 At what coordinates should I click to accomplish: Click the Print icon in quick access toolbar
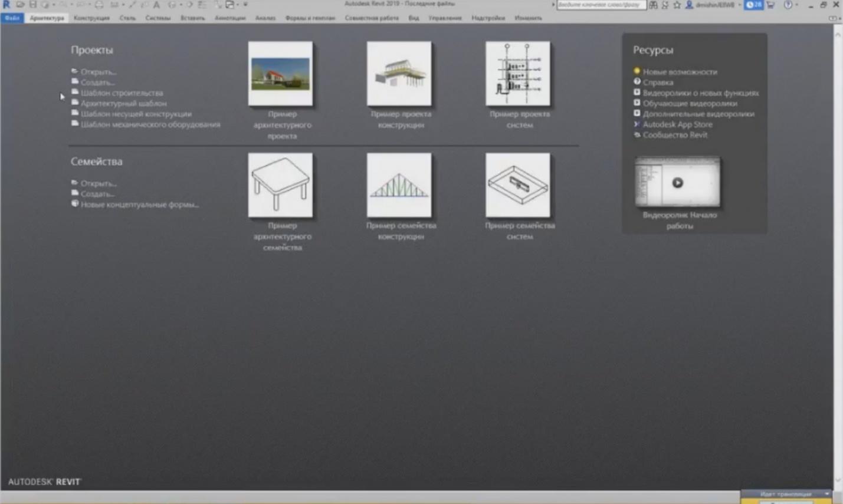tap(99, 5)
